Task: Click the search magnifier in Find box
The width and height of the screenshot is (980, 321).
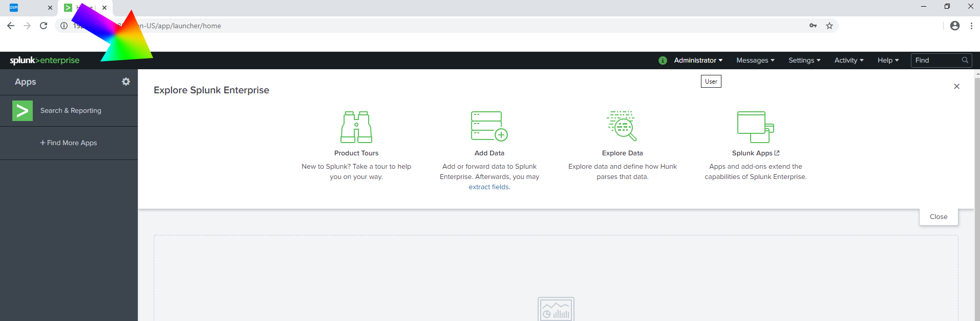Action: [965, 60]
